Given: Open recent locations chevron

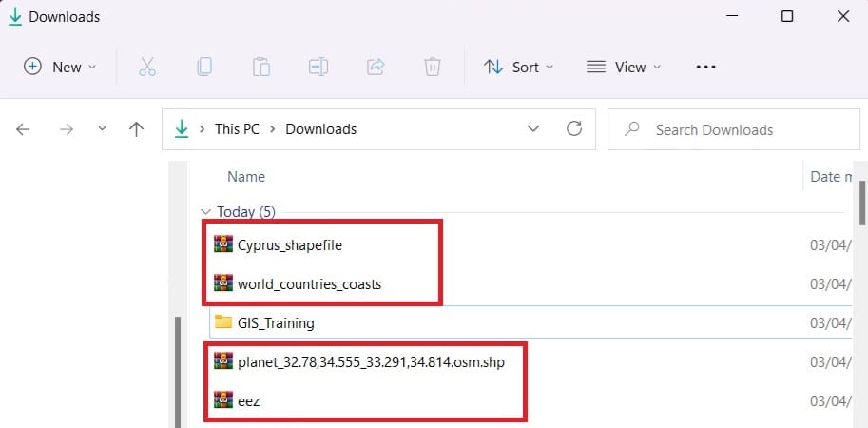Looking at the screenshot, I should [x=102, y=129].
